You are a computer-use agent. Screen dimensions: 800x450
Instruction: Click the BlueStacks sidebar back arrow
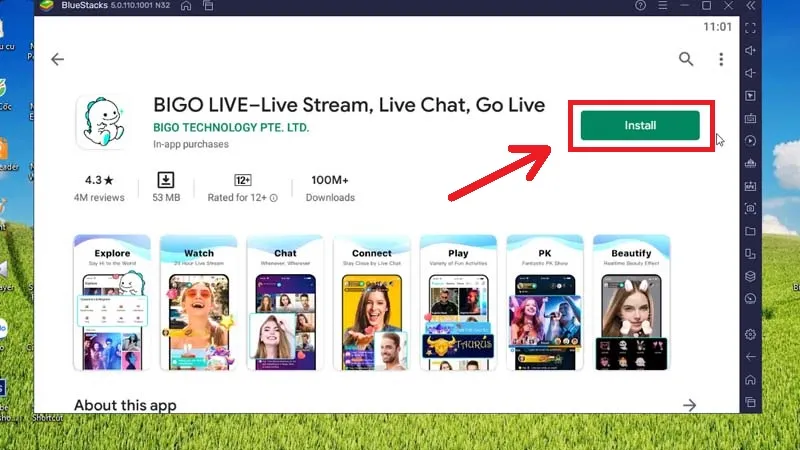[750, 357]
